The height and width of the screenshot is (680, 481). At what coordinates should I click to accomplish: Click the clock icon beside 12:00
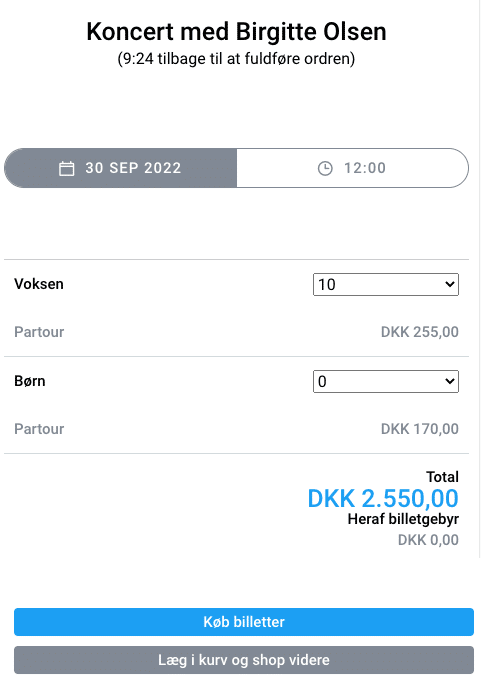[x=325, y=168]
